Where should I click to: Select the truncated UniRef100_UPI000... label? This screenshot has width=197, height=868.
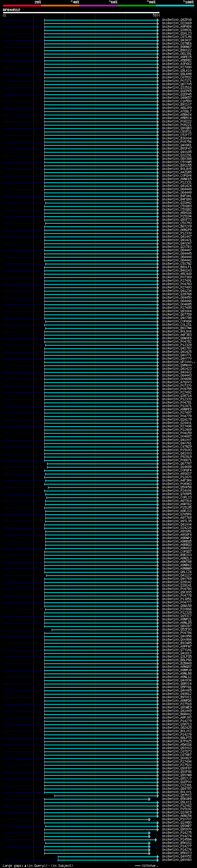(179, 362)
